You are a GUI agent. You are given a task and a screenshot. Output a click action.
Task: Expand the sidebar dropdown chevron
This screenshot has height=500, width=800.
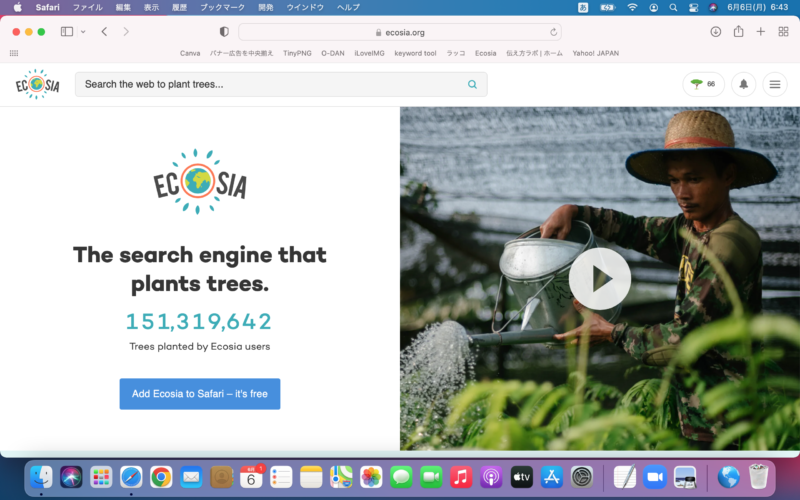(x=83, y=32)
